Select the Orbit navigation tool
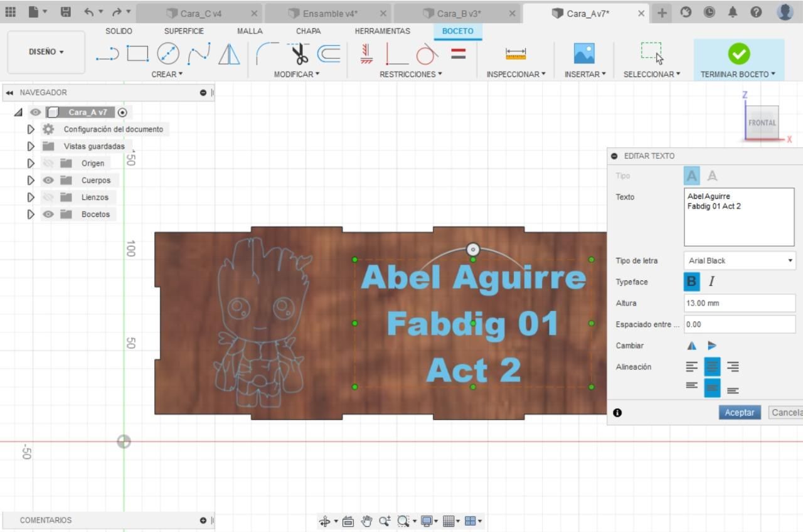Viewport: 803px width, 532px height. pyautogui.click(x=325, y=521)
